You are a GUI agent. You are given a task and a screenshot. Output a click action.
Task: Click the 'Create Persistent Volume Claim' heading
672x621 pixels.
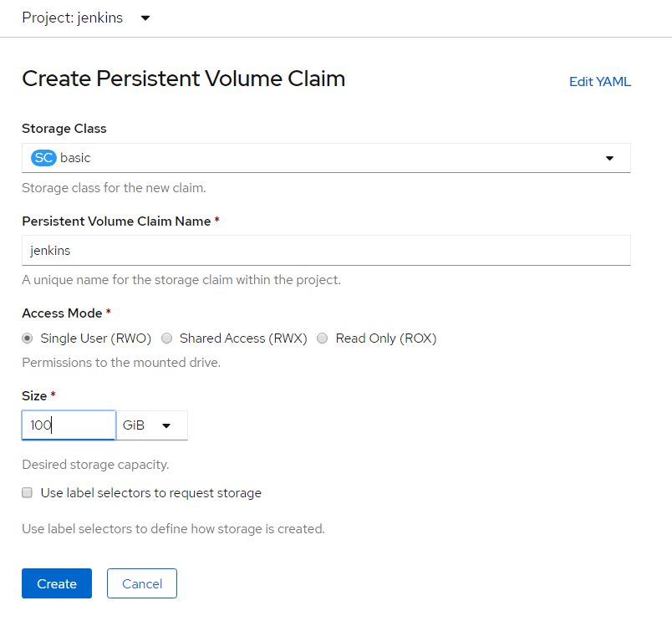[x=184, y=79]
